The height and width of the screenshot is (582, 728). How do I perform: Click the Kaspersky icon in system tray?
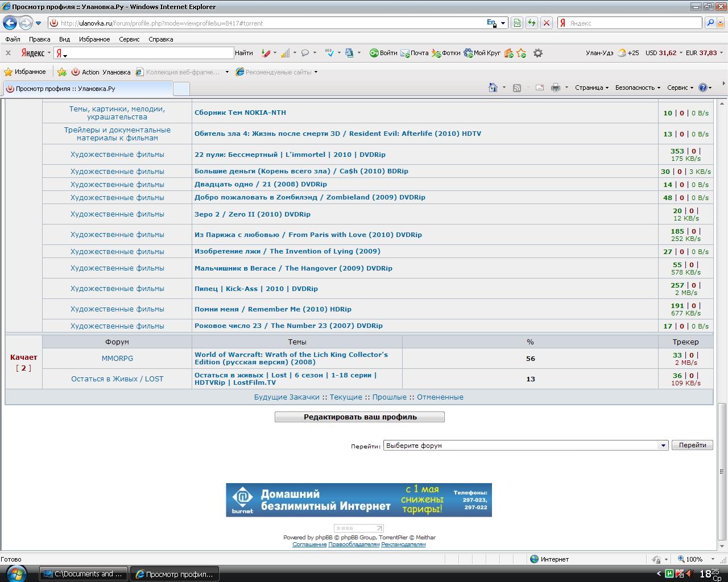point(679,573)
